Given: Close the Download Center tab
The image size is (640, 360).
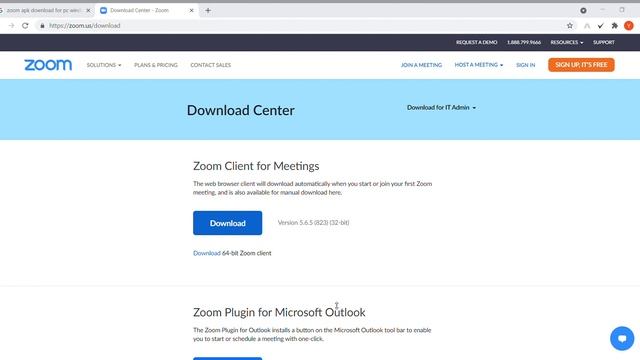Looking at the screenshot, I should point(191,11).
